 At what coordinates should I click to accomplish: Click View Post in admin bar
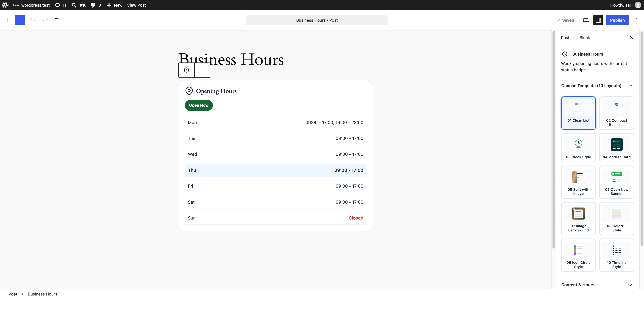(136, 5)
